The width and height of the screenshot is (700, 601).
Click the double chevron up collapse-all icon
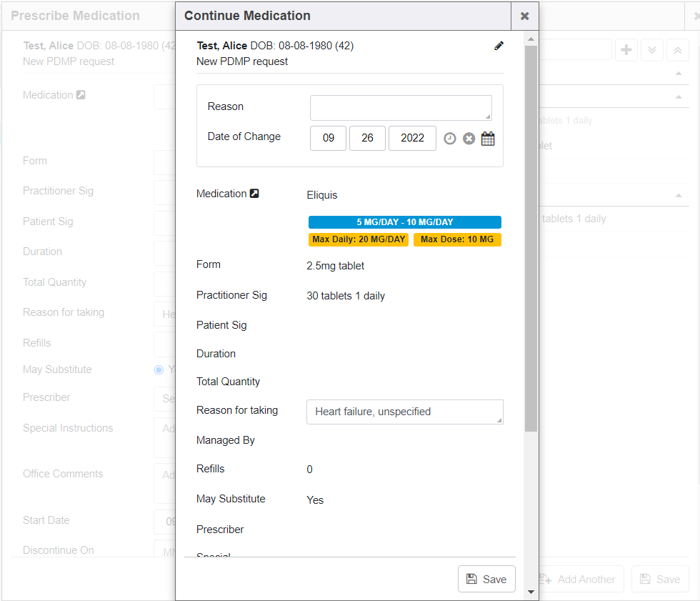point(678,50)
